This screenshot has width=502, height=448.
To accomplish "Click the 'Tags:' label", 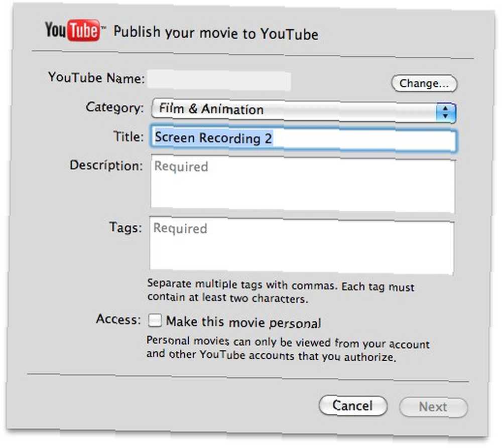I will [125, 228].
